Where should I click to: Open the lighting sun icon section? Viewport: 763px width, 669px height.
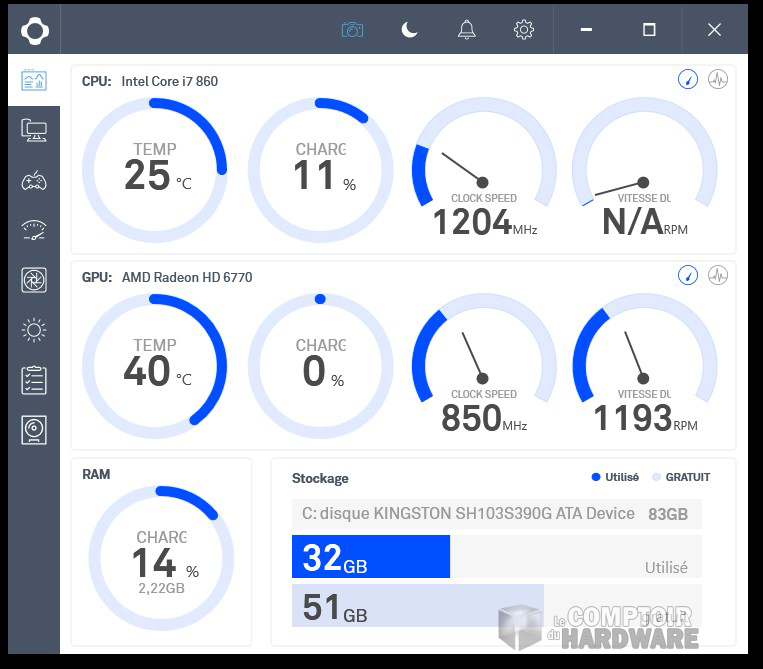click(x=34, y=330)
